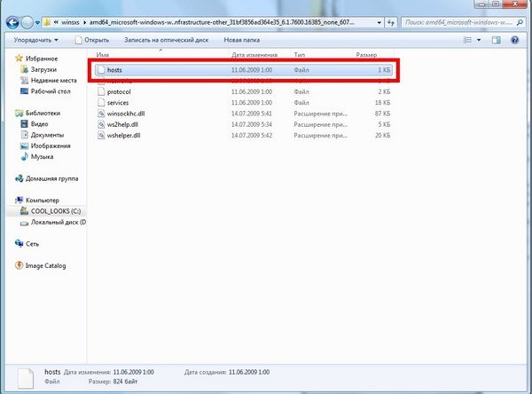The image size is (532, 394).
Task: Select ws2help.dll file
Action: 123,125
